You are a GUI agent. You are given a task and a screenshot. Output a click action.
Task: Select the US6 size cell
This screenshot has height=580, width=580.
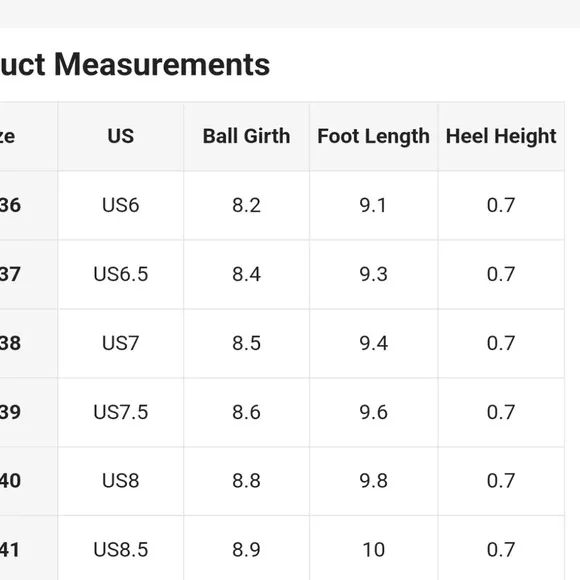pyautogui.click(x=121, y=205)
